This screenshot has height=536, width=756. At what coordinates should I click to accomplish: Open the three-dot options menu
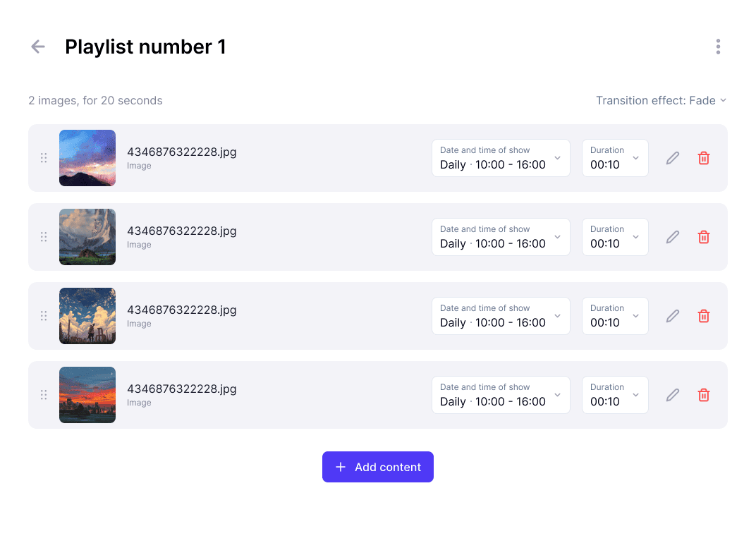click(718, 47)
